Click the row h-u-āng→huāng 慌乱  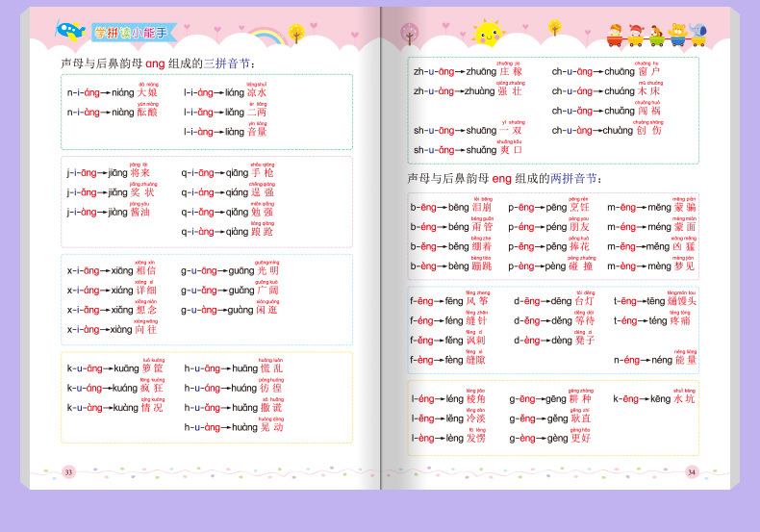[234, 367]
